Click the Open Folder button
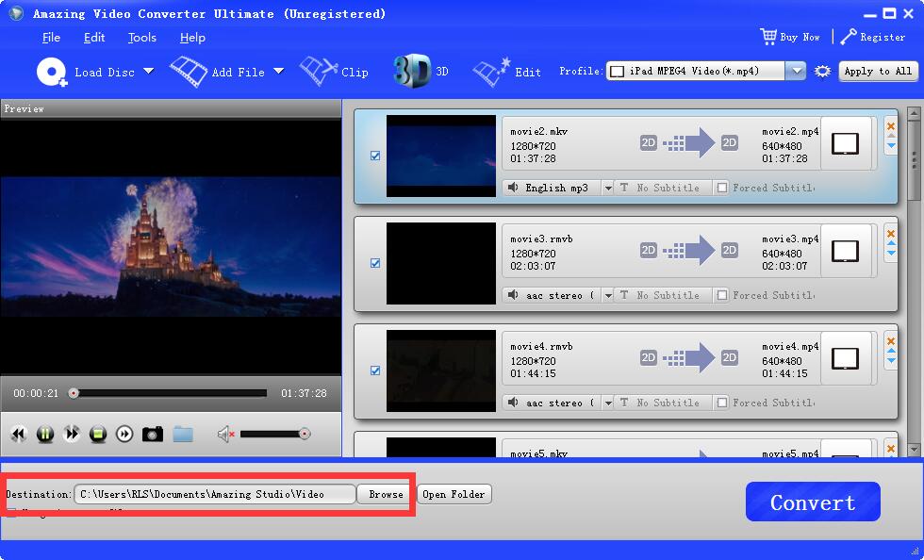Screen dimensions: 924x560 coord(454,494)
